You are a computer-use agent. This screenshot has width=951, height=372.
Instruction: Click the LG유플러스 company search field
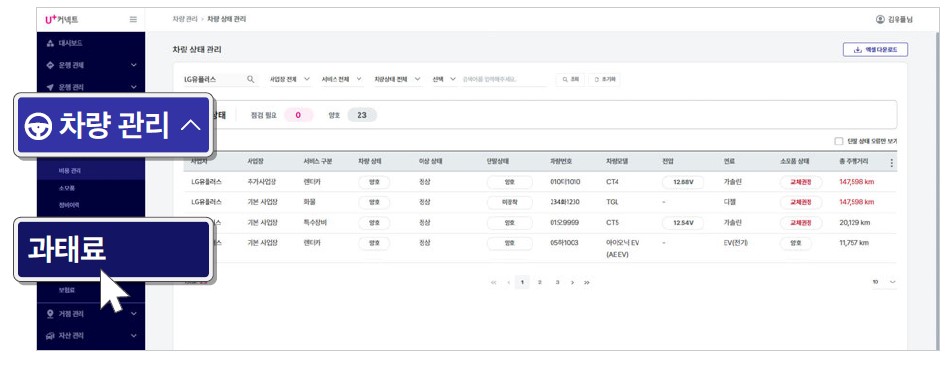tap(220, 79)
